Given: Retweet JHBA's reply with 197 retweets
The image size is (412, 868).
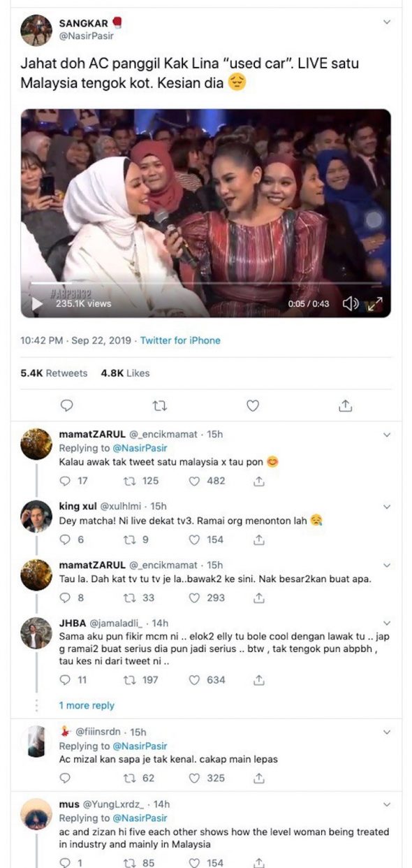Looking at the screenshot, I should (141, 679).
